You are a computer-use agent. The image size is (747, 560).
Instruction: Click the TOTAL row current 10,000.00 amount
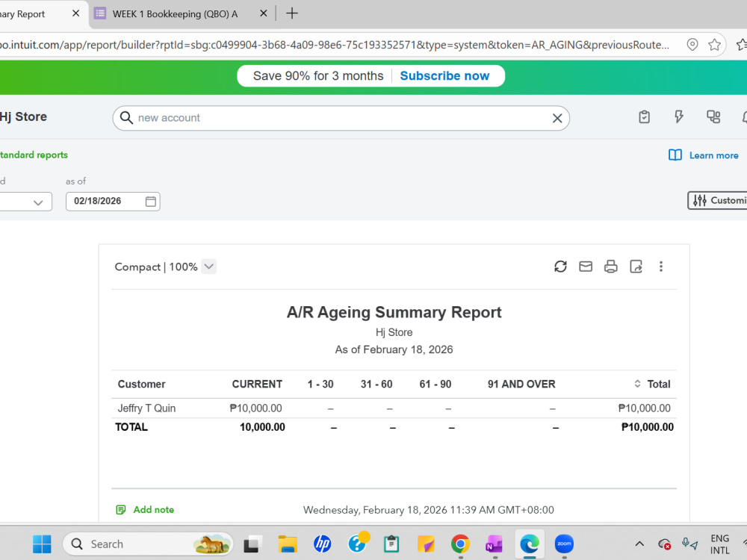pos(262,427)
